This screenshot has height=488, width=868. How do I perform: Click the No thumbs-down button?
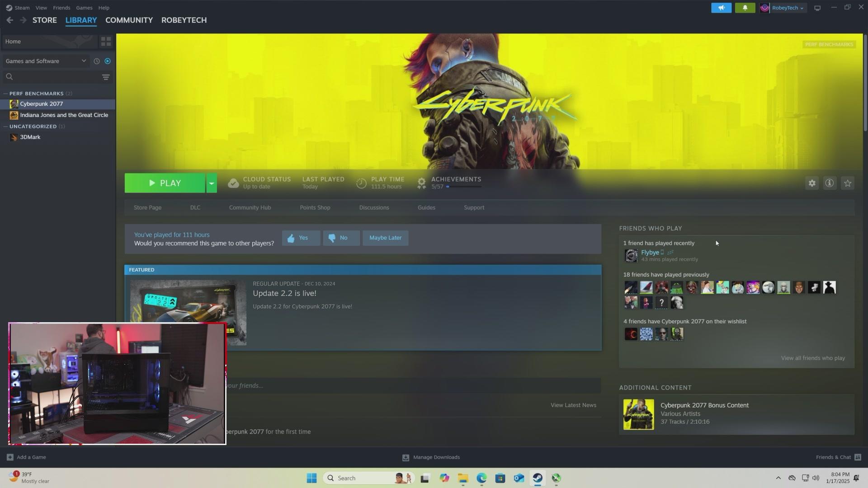[341, 238]
